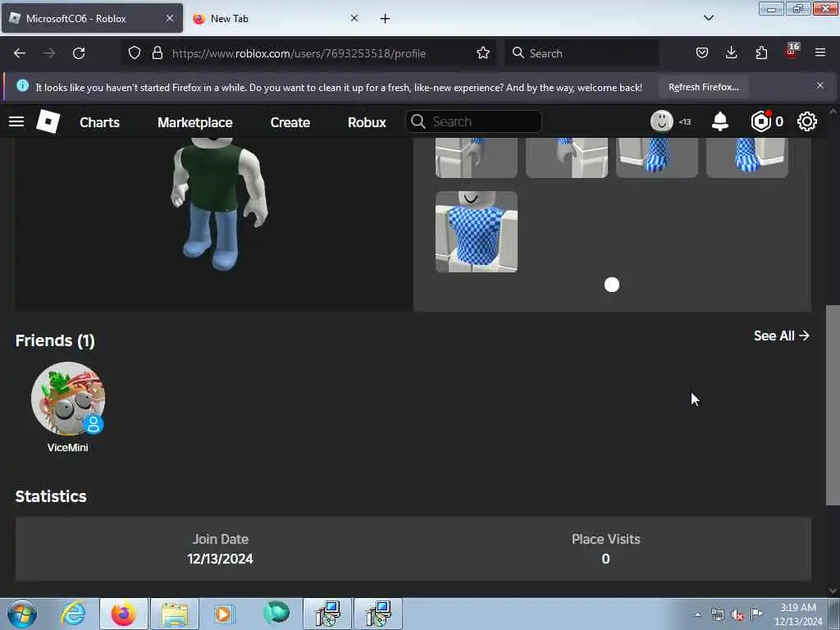Open the Windows Start button

[22, 614]
